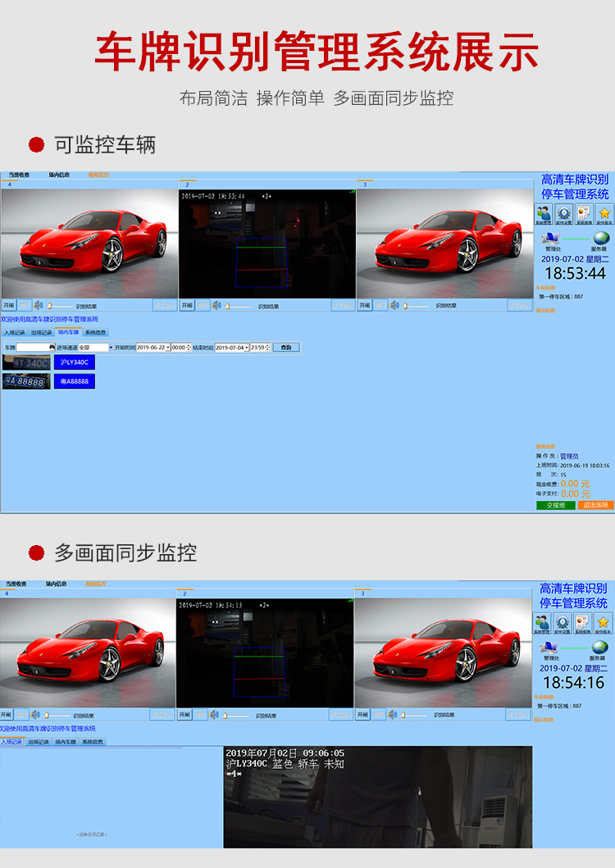This screenshot has width=615, height=868.
Task: Open 当班收费 top tab in upper screenshot
Action: point(18,175)
